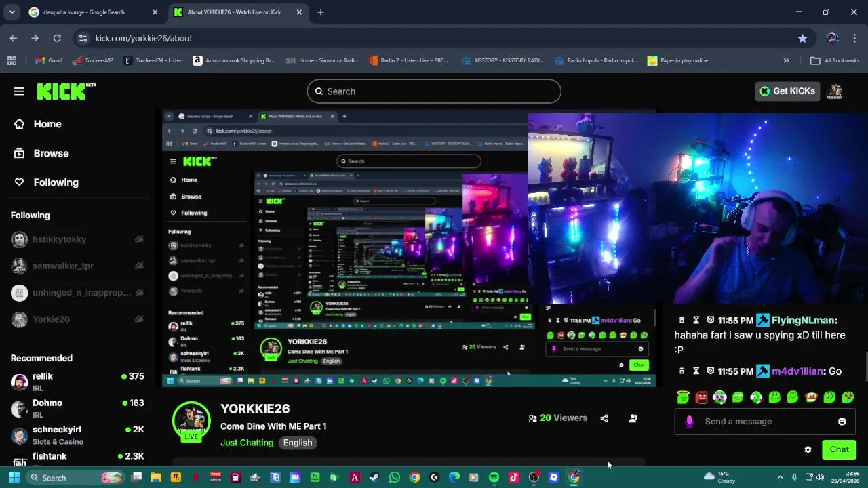Image resolution: width=868 pixels, height=488 pixels.
Task: Click FlyingNLman's username in chat
Action: [x=804, y=320]
